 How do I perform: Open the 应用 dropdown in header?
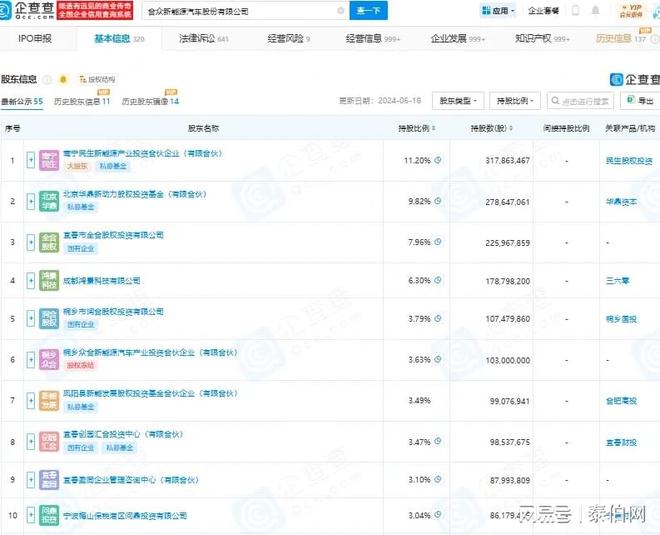point(498,11)
